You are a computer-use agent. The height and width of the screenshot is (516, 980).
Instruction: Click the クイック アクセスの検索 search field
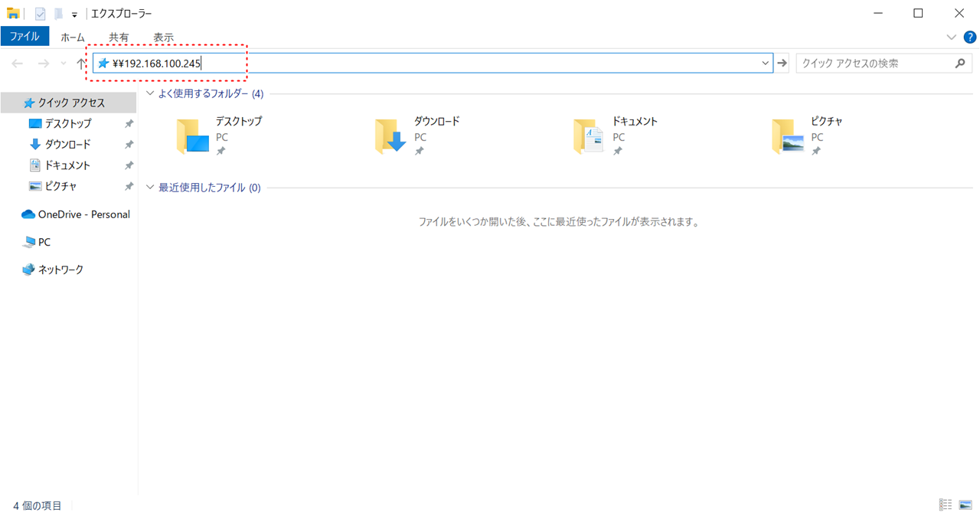(873, 64)
